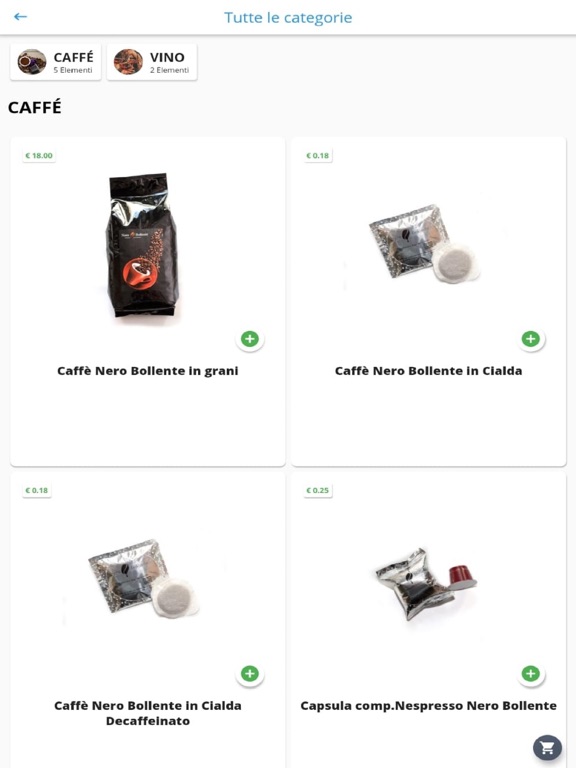Image resolution: width=576 pixels, height=768 pixels.
Task: Open Capsula comp.Nespresso Nero Bollente title
Action: 429,706
